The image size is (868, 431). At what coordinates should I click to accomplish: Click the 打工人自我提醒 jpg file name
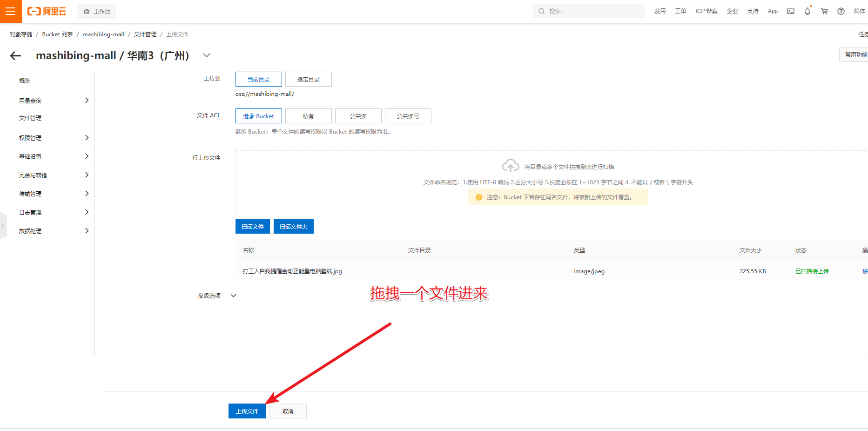(292, 271)
